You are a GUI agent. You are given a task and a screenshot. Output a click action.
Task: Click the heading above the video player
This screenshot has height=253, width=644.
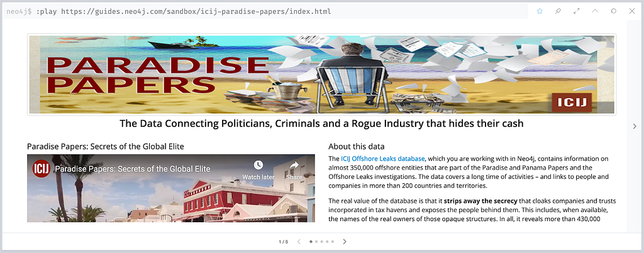[106, 146]
